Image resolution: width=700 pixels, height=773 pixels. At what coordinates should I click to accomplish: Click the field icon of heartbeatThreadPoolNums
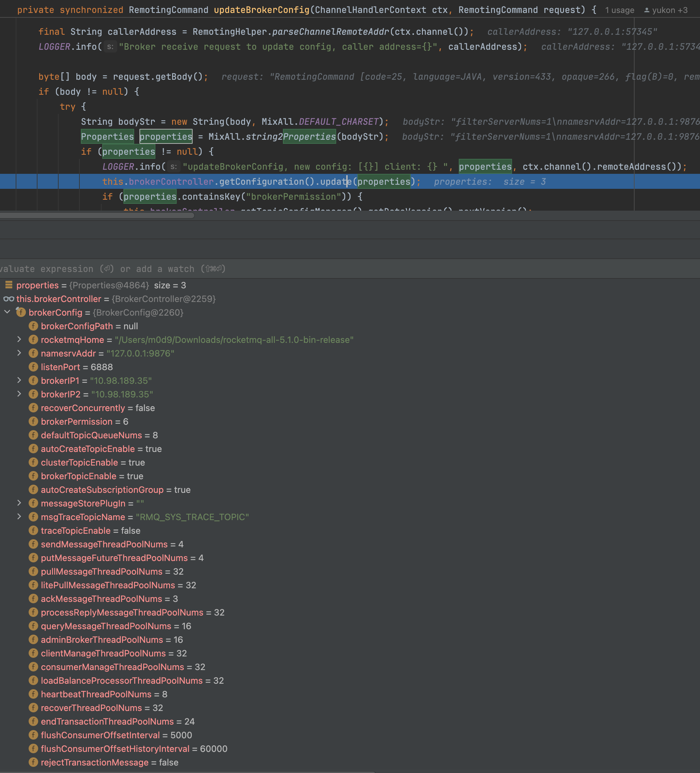point(33,694)
